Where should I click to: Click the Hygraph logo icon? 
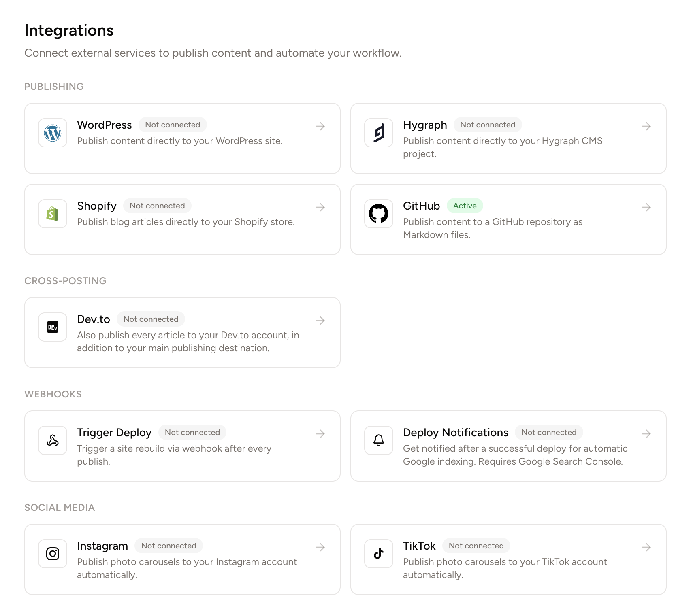[x=379, y=133]
